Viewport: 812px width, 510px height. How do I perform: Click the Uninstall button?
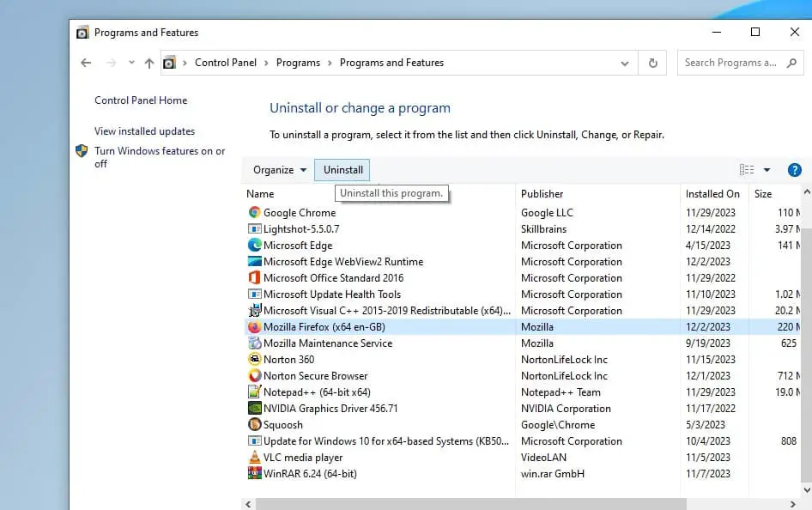(342, 169)
